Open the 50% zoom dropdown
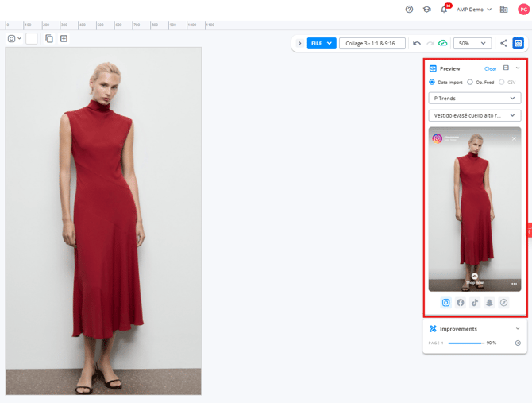Screen dimensions: 532x403 click(472, 43)
